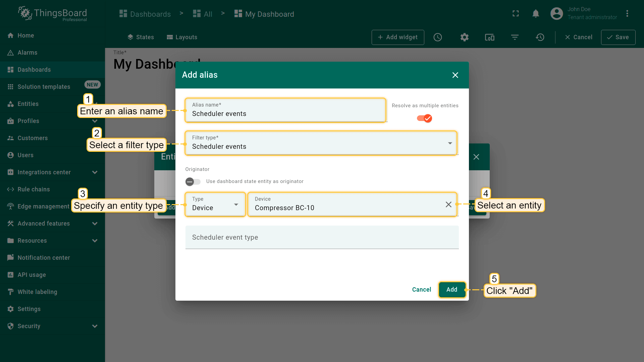Click the Add button in dialog
Viewport: 644px width, 362px height.
pos(451,290)
